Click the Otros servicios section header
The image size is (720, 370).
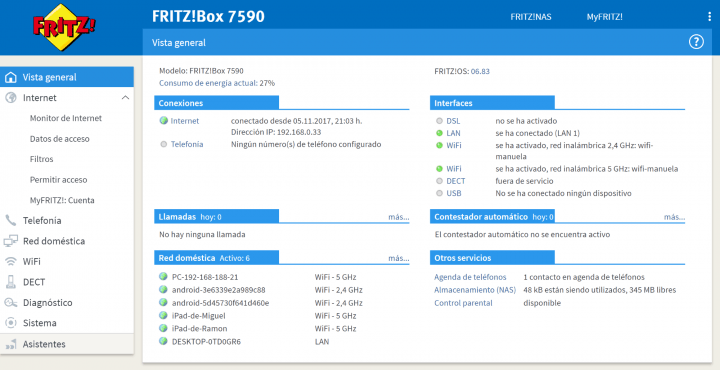tap(492, 258)
